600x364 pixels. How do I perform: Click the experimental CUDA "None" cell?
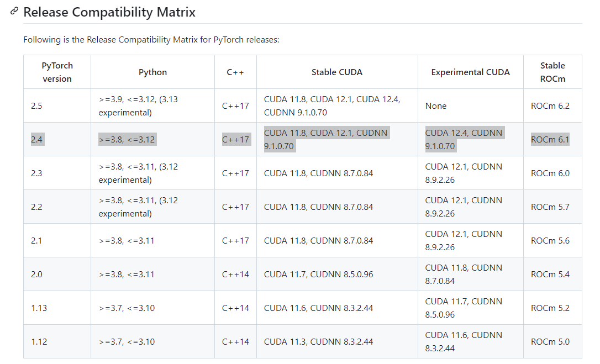click(436, 105)
